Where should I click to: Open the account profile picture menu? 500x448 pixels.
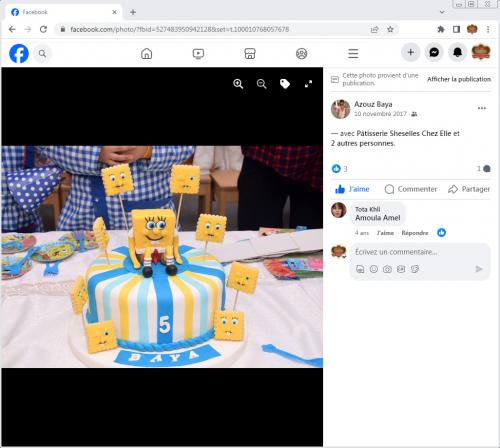click(x=481, y=52)
